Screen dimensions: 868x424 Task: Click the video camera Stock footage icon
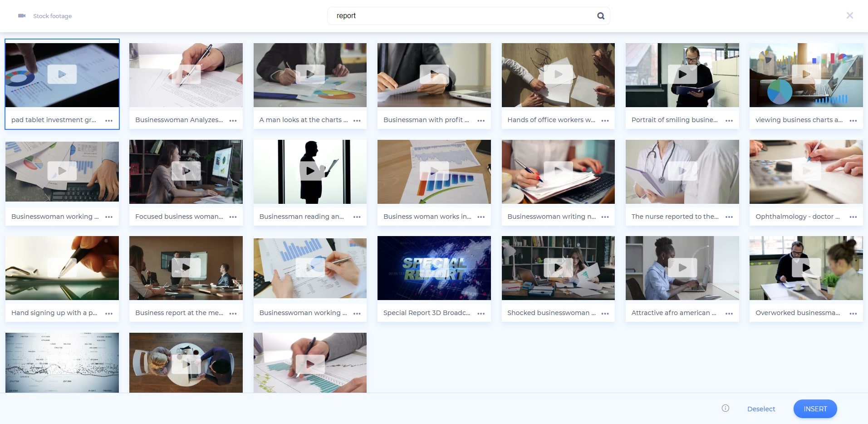[21, 15]
